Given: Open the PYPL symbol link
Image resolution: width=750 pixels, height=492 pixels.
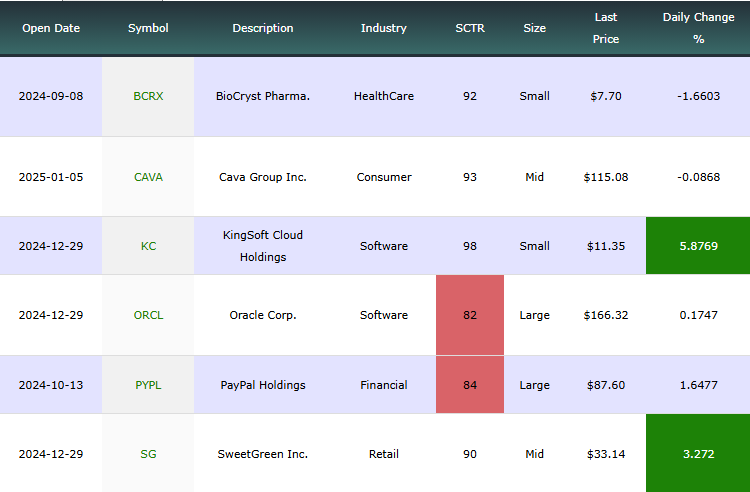Looking at the screenshot, I should click(148, 385).
